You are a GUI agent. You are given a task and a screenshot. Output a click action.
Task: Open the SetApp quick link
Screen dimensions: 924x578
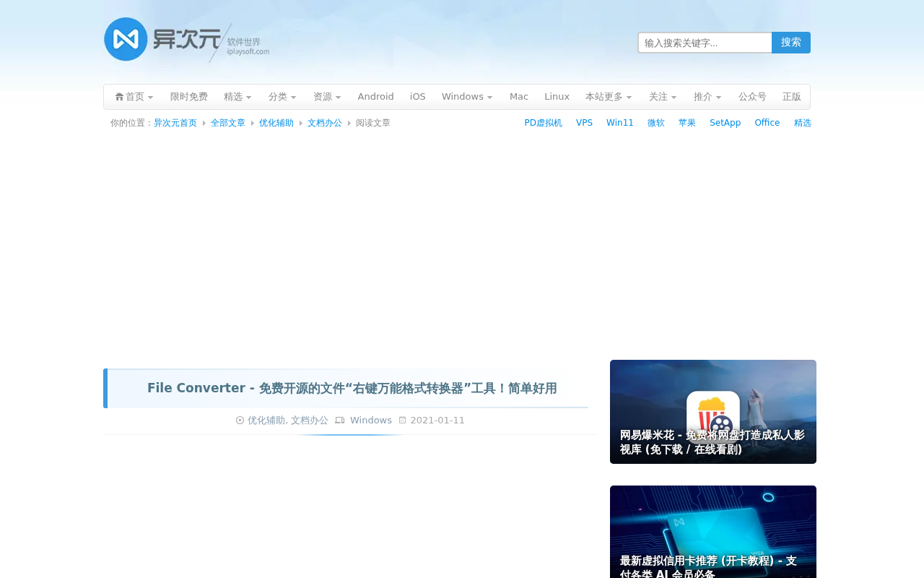(725, 123)
